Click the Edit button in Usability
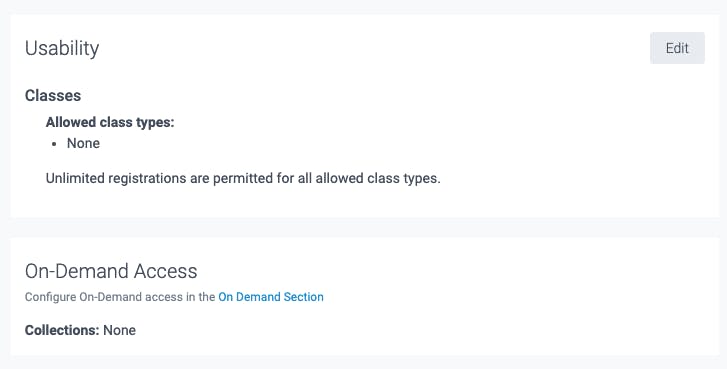 [x=677, y=48]
